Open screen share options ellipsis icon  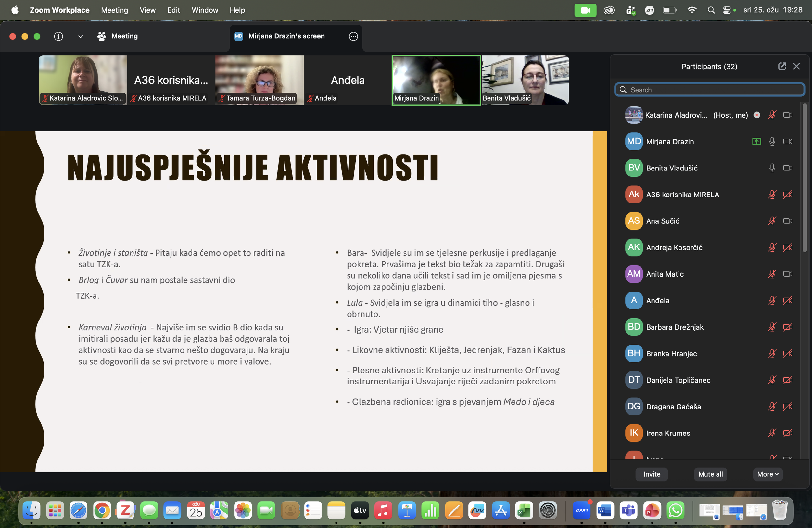353,36
